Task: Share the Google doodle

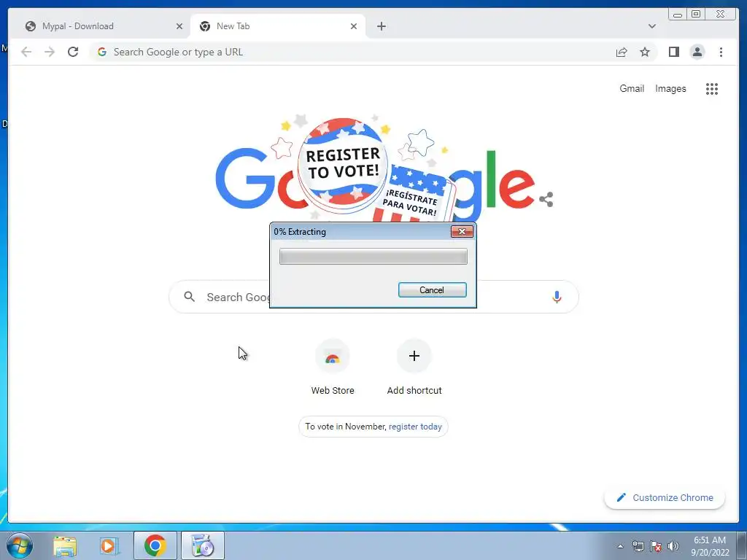Action: pos(546,200)
